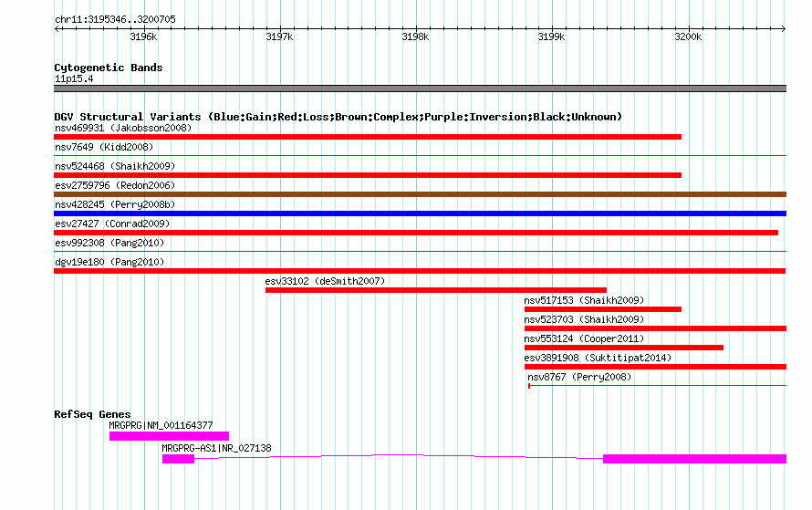Click the thin red line for nsv7649
Viewport: 812px width, 510px height.
pyautogui.click(x=420, y=155)
